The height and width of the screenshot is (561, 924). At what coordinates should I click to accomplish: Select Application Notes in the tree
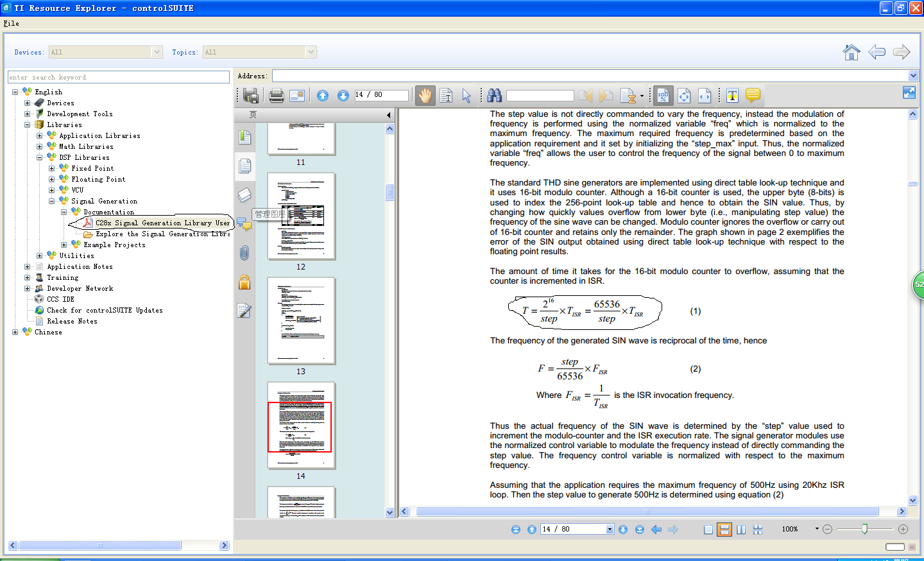[80, 266]
